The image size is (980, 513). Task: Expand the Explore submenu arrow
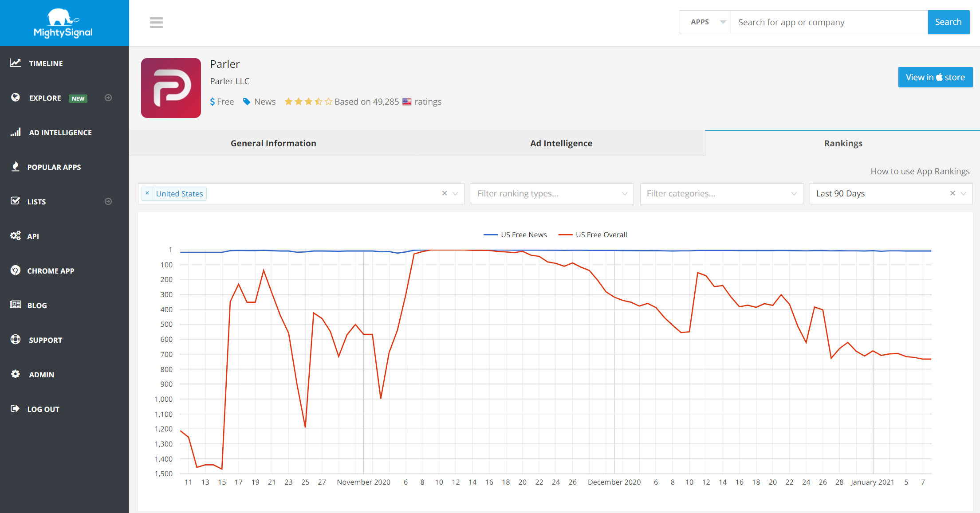click(108, 98)
